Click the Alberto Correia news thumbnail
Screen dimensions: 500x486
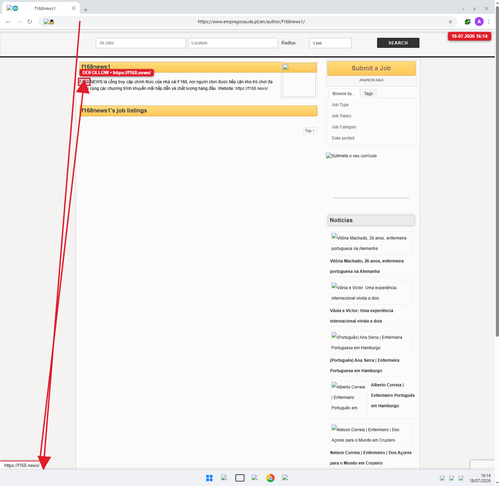click(349, 398)
